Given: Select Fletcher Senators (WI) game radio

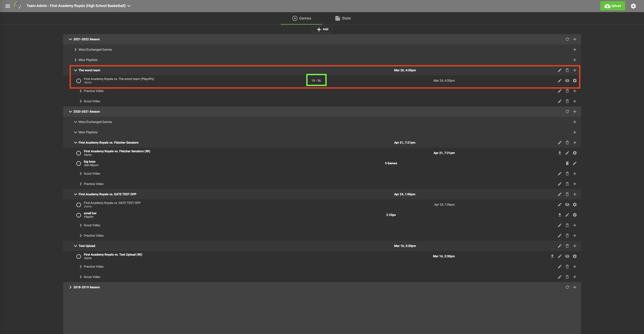Looking at the screenshot, I should pyautogui.click(x=78, y=153).
